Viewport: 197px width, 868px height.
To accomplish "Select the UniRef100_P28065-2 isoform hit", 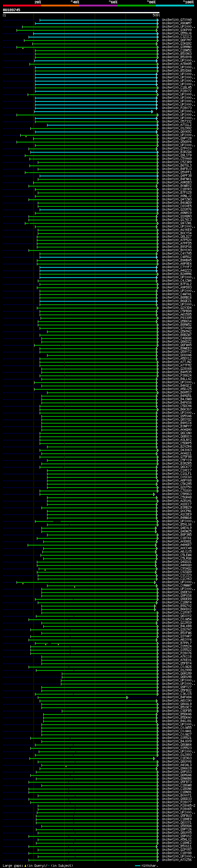I will [179, 805].
